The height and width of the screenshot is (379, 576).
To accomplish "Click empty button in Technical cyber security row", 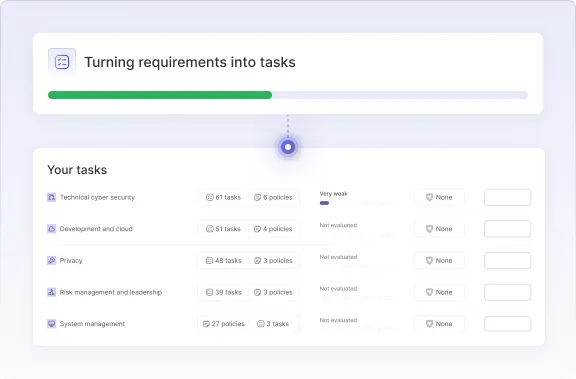I will tap(507, 197).
